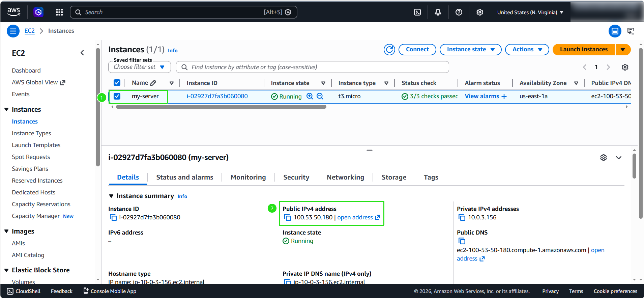This screenshot has width=644, height=298.
Task: Click the zoom-in icon beside Running state
Action: 310,96
